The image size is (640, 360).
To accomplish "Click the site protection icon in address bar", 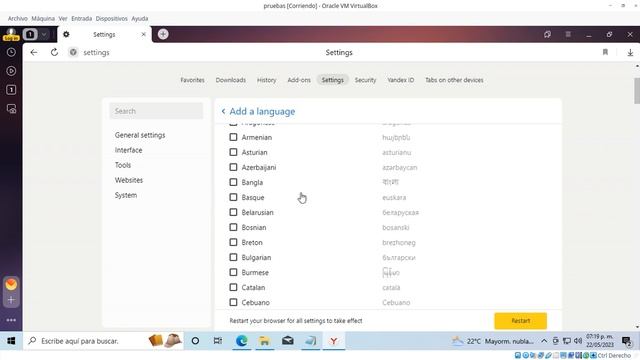I will [73, 52].
